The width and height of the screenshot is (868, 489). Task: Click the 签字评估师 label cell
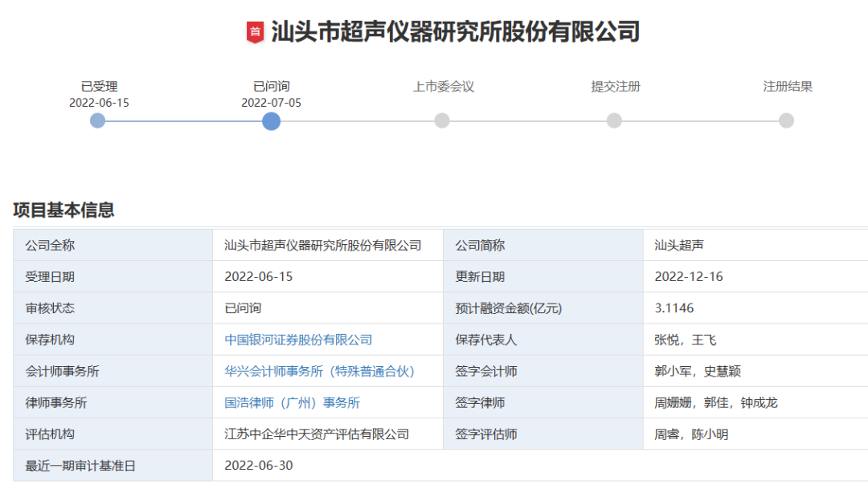click(543, 434)
